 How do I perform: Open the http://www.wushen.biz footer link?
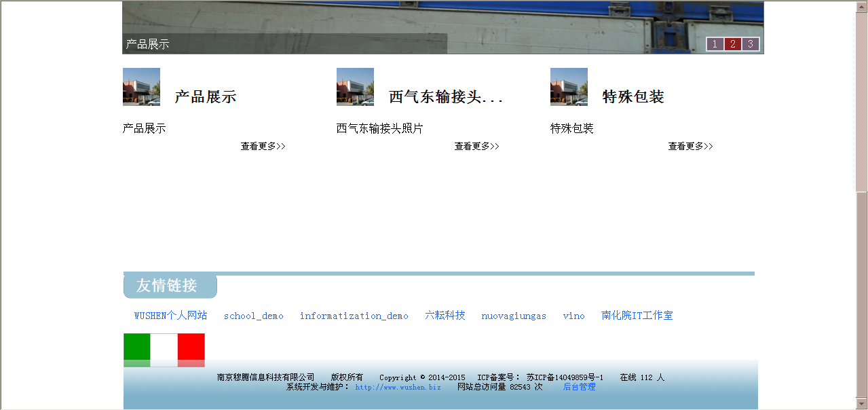398,387
